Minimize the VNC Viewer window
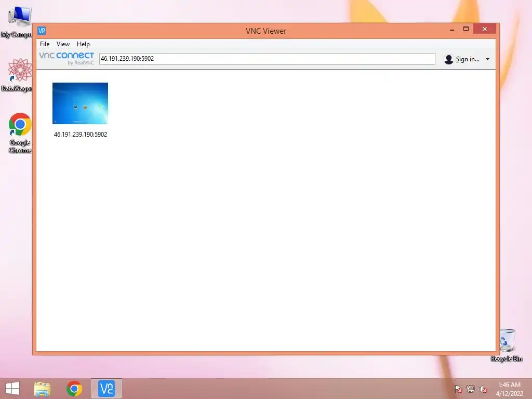Screen dimensions: 532x399 coord(452,30)
